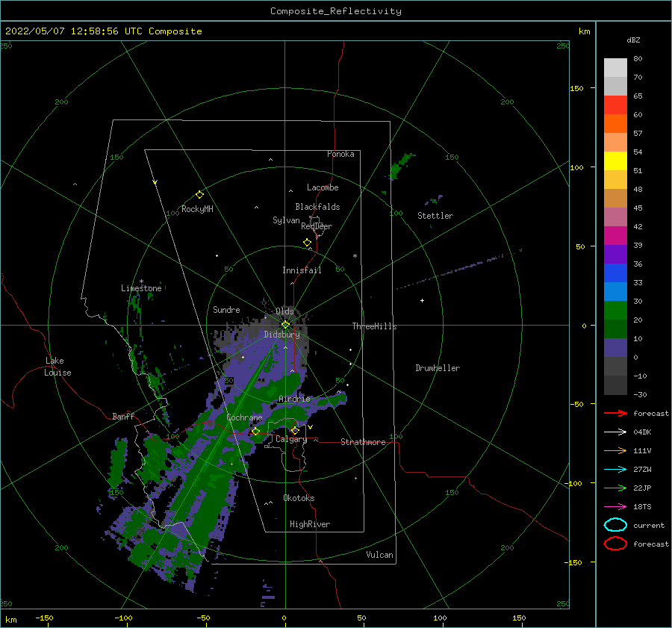Click the Lake Louise label
Image resolution: width=672 pixels, height=628 pixels.
click(x=57, y=367)
